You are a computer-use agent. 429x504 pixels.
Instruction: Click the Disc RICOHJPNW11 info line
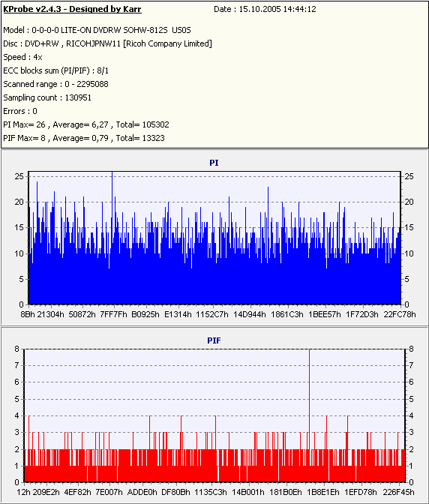click(108, 43)
